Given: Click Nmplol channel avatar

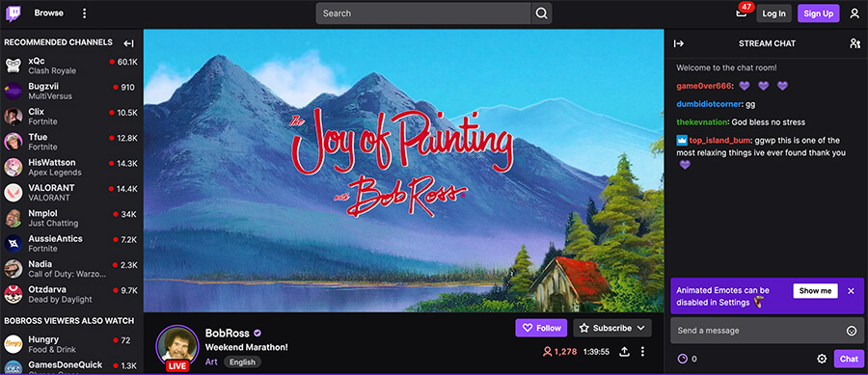Looking at the screenshot, I should 14,218.
